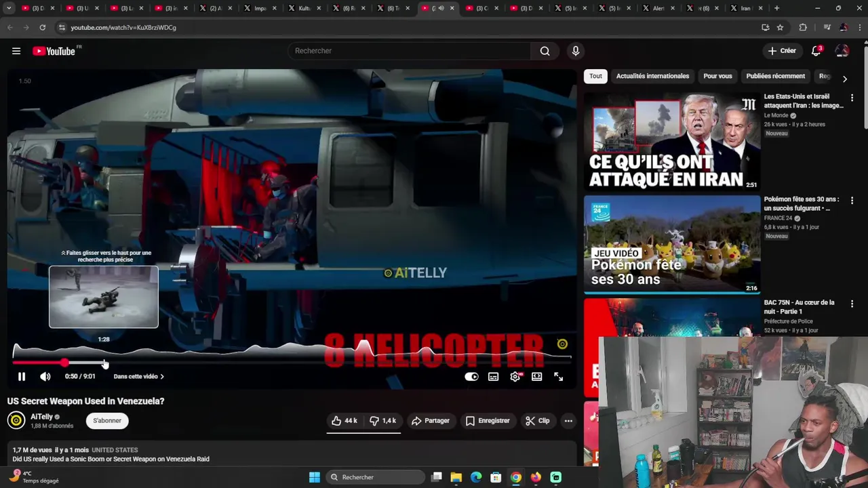The image size is (868, 488).
Task: Select the Actualités internationales chip
Action: click(x=652, y=76)
